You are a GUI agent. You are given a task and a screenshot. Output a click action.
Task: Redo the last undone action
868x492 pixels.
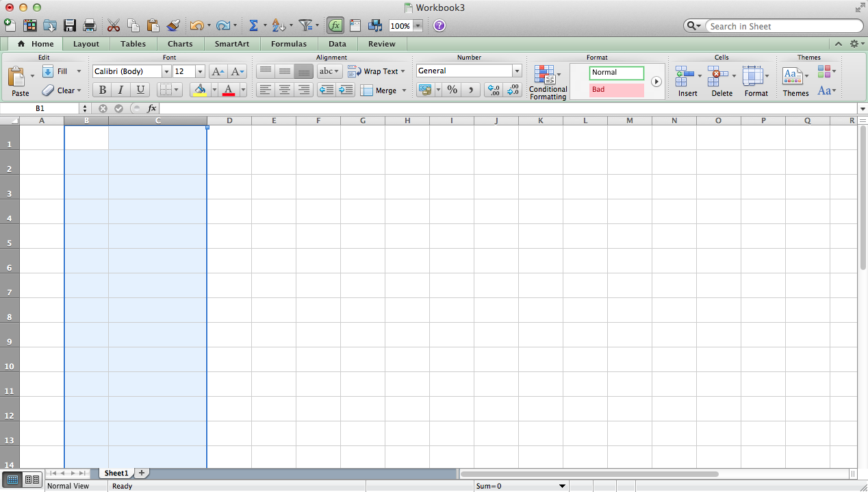[x=222, y=25]
